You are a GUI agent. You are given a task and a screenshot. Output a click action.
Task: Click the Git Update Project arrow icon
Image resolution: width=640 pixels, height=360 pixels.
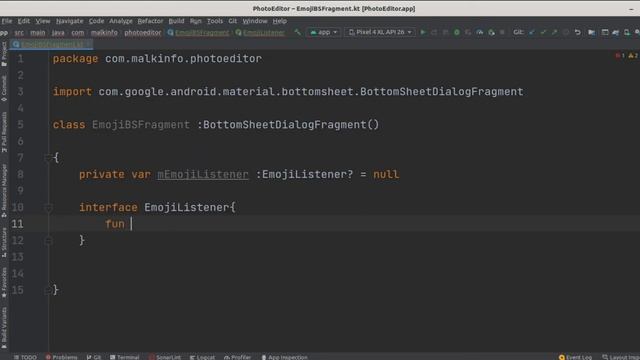(x=531, y=32)
